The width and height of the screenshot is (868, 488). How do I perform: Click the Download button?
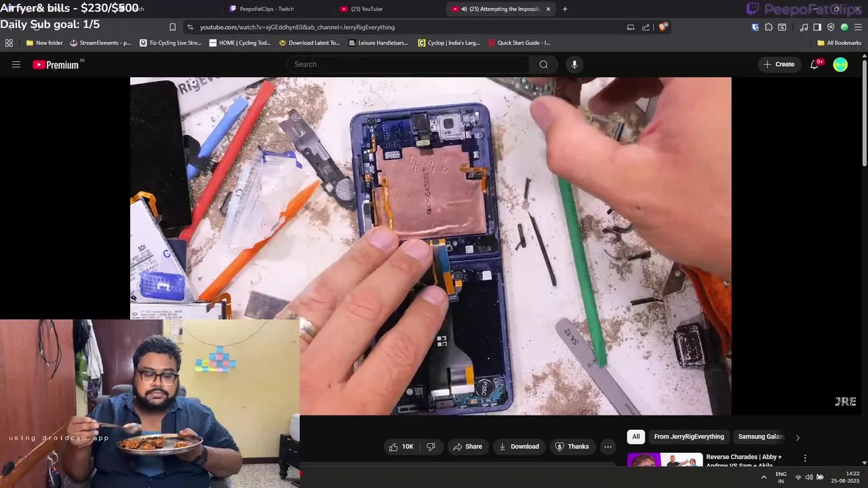(519, 447)
